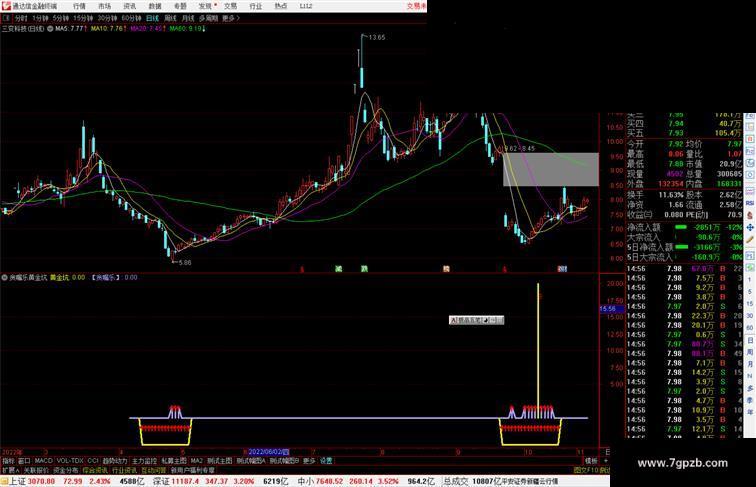Open the 新用户福利专享 link
This screenshot has width=756, height=487.
click(192, 470)
